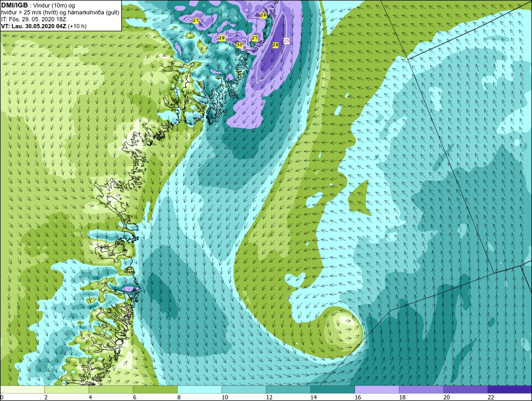Pick the 0–2 m/s palest legend swatch
Image resolution: width=532 pixels, height=401 pixels.
pos(22,389)
